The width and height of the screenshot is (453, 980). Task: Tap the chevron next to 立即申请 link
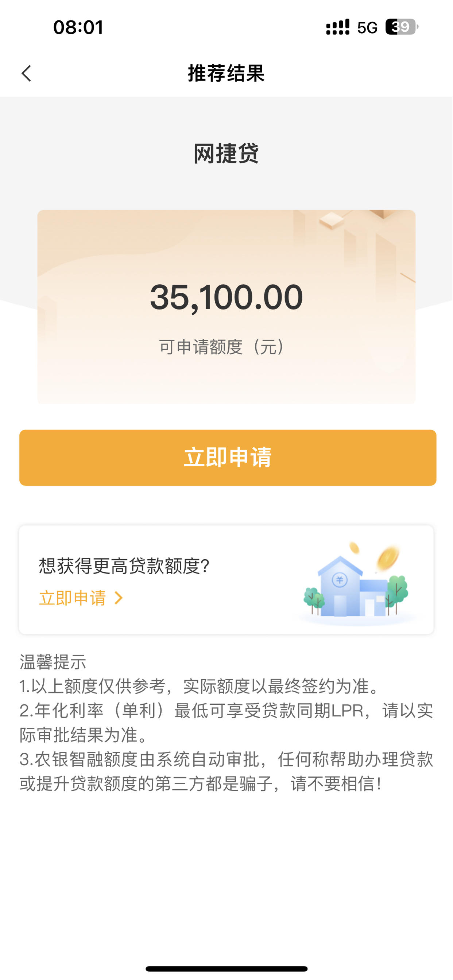[119, 598]
